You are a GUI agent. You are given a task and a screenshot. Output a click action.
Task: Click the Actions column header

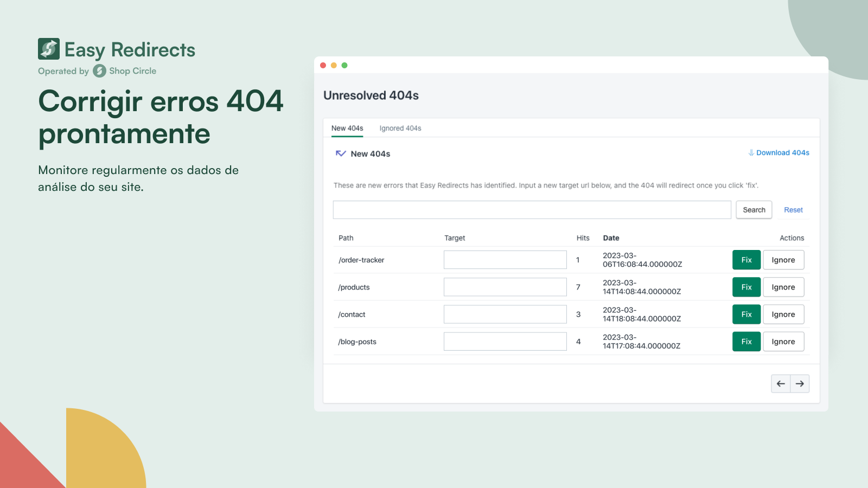click(x=792, y=238)
